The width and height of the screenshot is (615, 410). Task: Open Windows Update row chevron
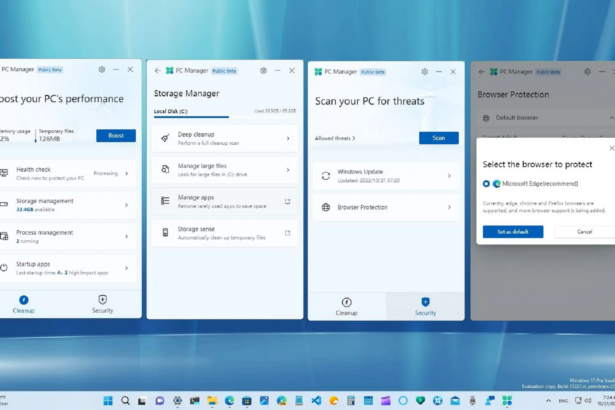[x=449, y=176]
